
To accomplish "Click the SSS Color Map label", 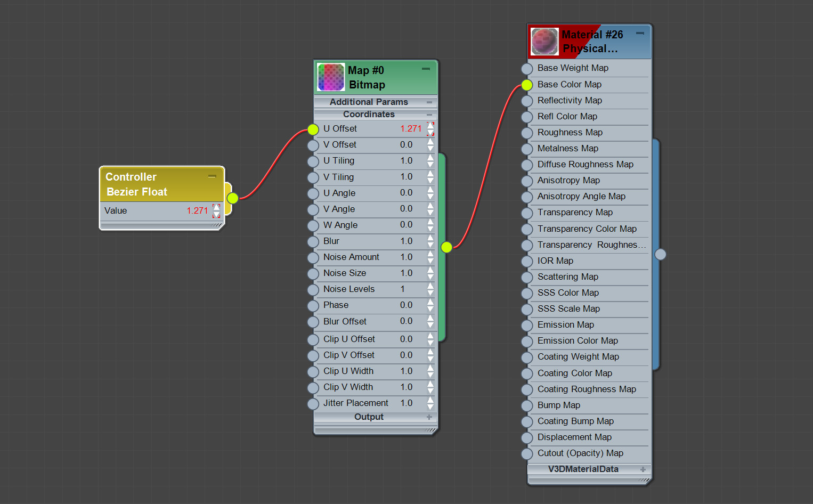I will 568,292.
